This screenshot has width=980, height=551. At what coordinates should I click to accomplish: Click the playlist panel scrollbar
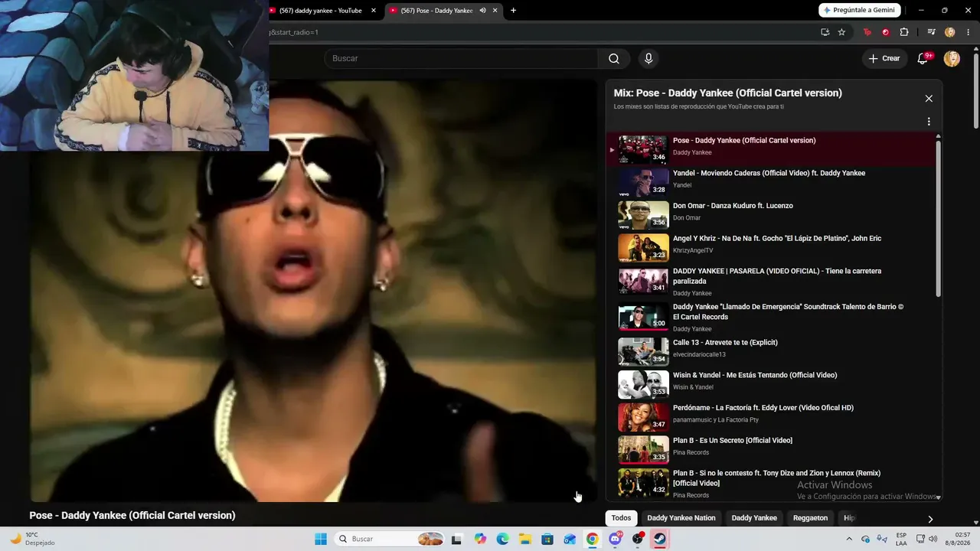[x=938, y=218]
